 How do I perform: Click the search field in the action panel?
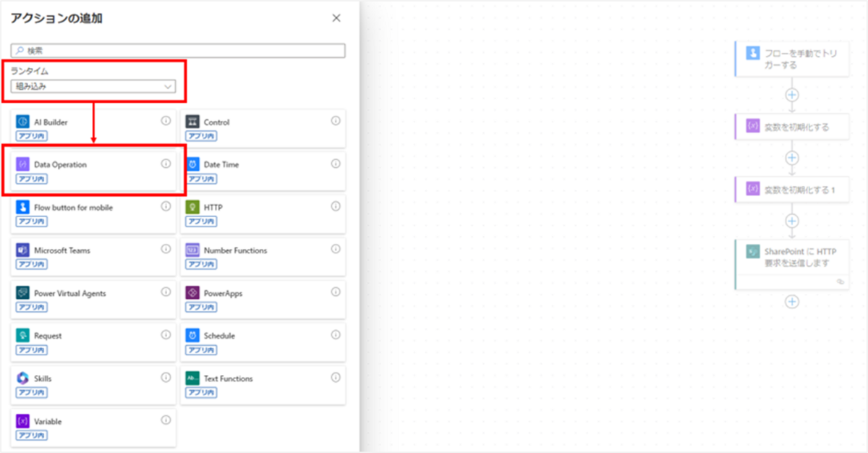point(178,51)
